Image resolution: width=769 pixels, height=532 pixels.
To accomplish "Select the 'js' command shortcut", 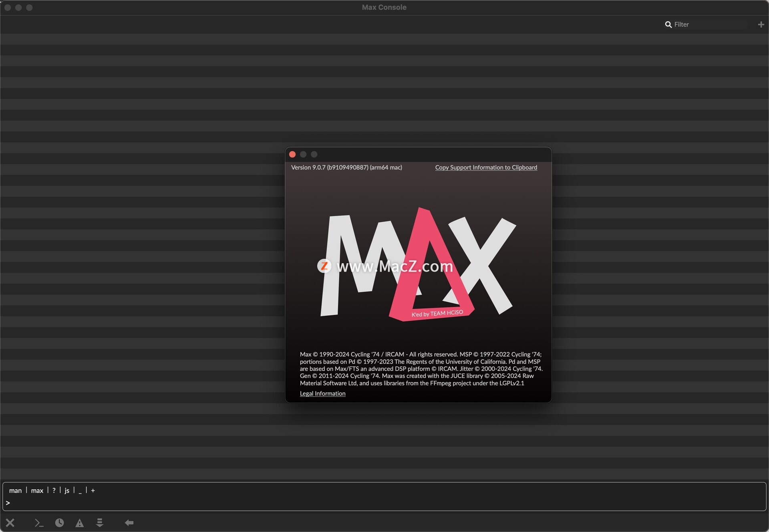I will click(x=67, y=490).
